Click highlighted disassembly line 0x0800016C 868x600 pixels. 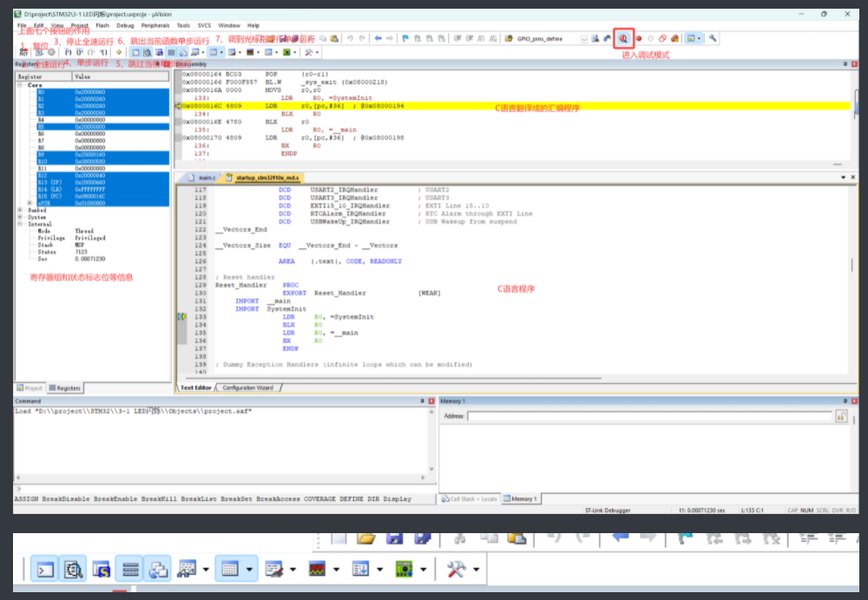516,106
